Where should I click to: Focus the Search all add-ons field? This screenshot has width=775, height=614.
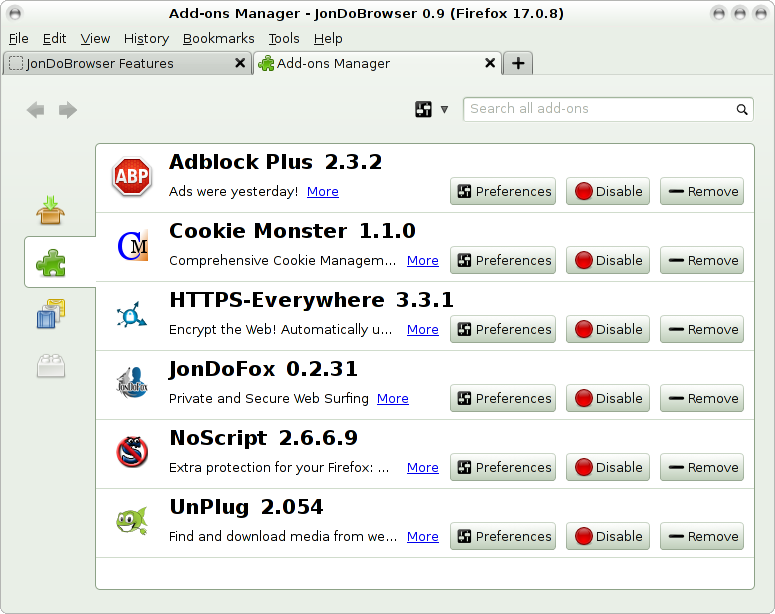click(x=608, y=109)
